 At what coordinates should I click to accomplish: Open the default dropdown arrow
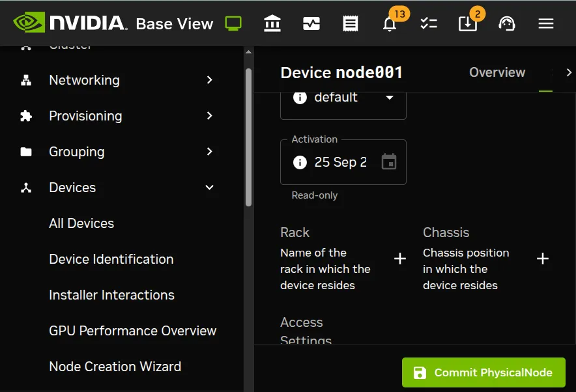click(x=390, y=98)
